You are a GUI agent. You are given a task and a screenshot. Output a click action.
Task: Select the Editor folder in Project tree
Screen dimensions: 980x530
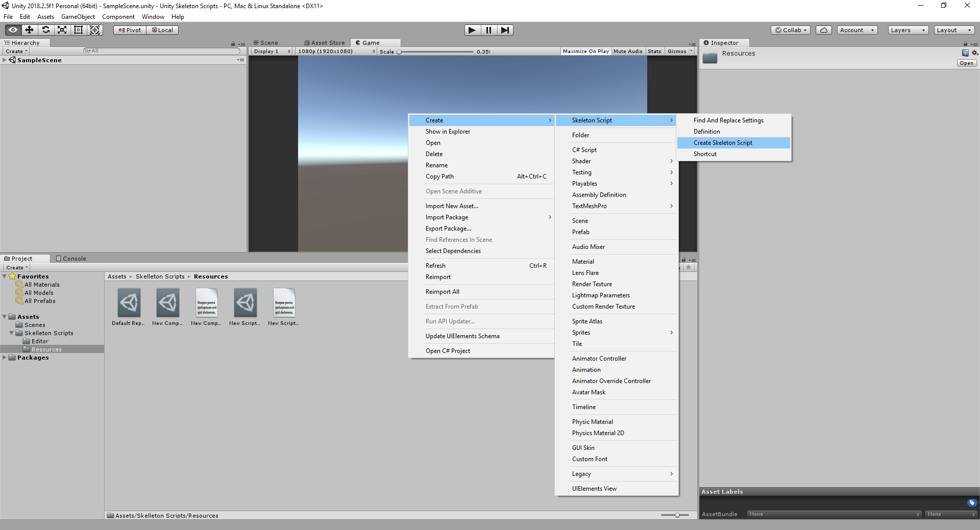[x=40, y=341]
